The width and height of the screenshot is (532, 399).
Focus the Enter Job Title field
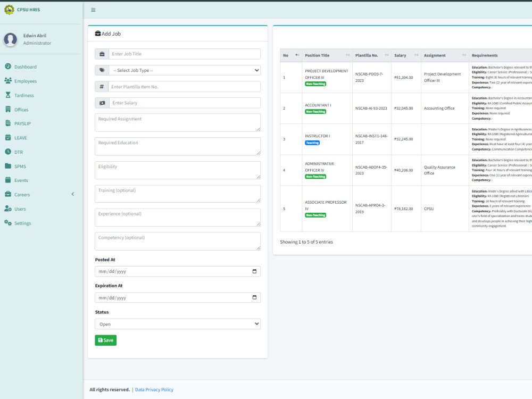point(185,54)
